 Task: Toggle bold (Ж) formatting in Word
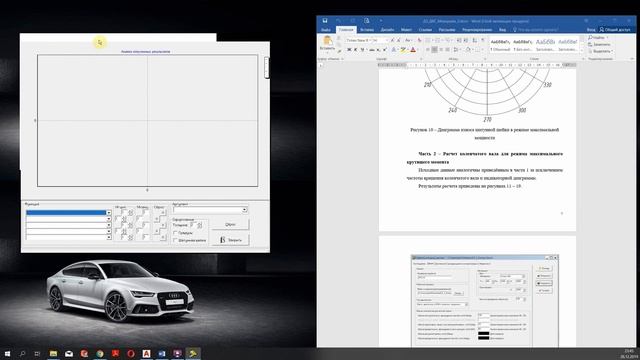pos(349,50)
